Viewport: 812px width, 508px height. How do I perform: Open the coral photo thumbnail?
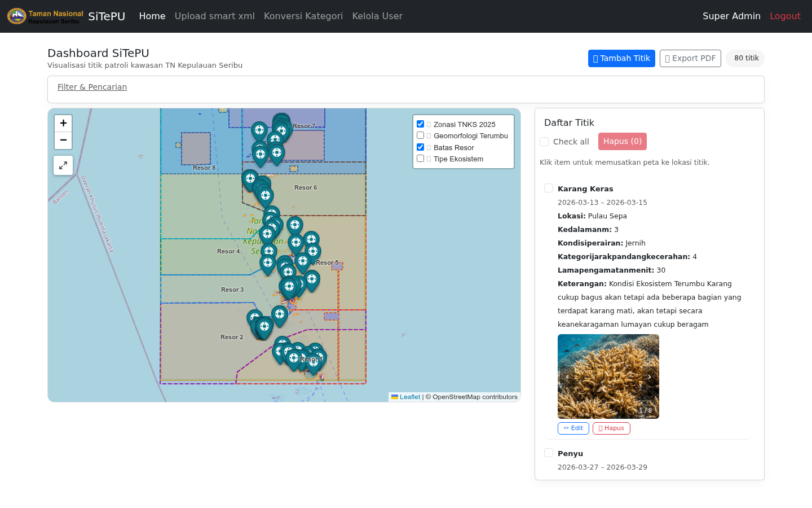tap(608, 376)
